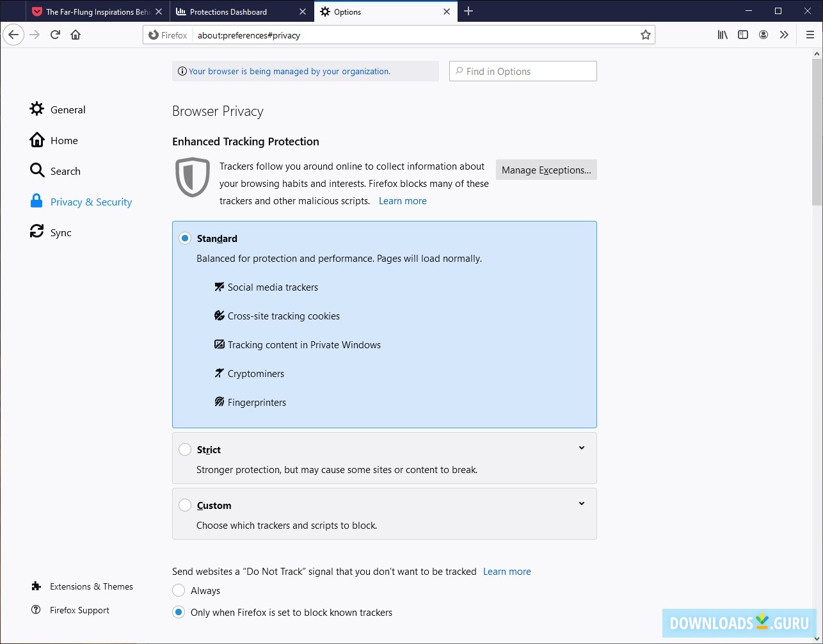This screenshot has width=823, height=644.
Task: Click the Manage Exceptions button
Action: tap(546, 170)
